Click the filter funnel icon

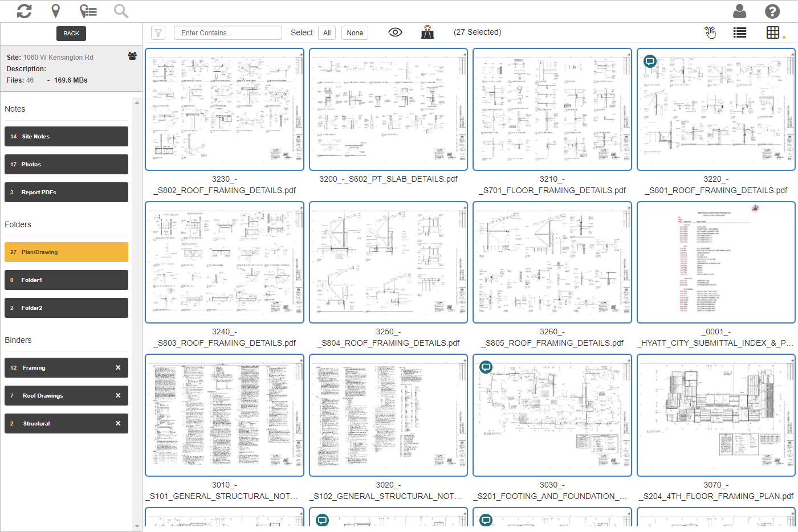coord(158,33)
